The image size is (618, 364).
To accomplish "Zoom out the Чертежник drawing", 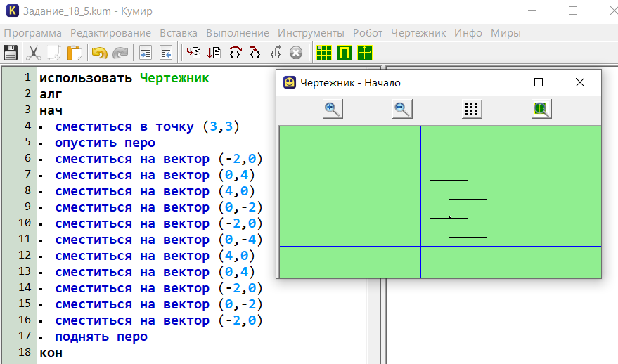I will pyautogui.click(x=402, y=109).
